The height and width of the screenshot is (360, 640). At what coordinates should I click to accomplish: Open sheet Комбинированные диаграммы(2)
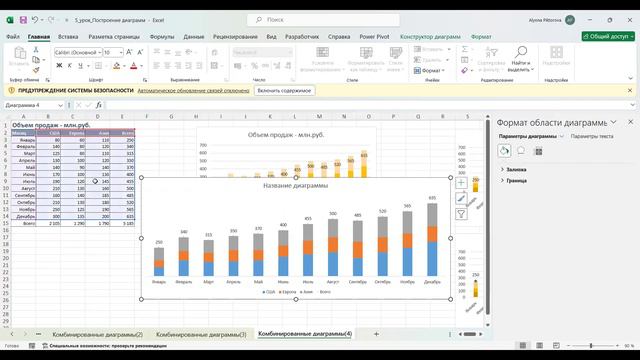tap(98, 334)
